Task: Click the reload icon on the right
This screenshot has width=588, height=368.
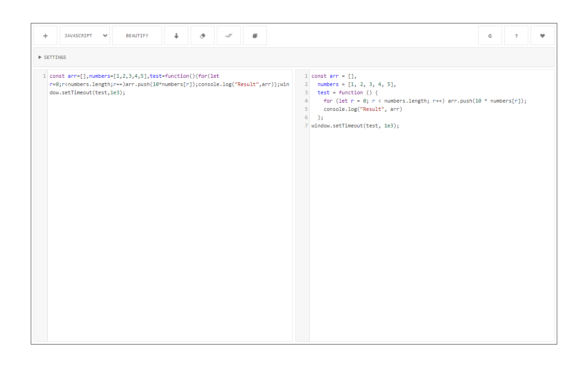Action: [490, 35]
